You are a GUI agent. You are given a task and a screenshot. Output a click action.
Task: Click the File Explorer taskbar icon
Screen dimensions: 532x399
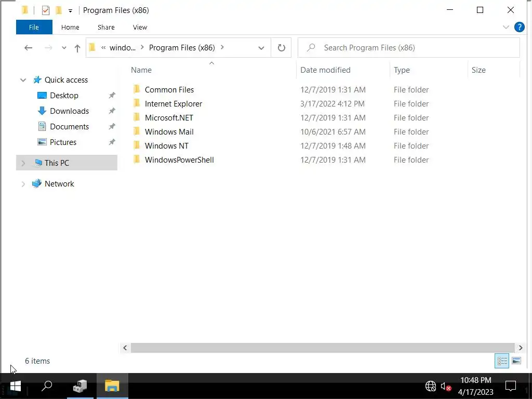tap(112, 386)
